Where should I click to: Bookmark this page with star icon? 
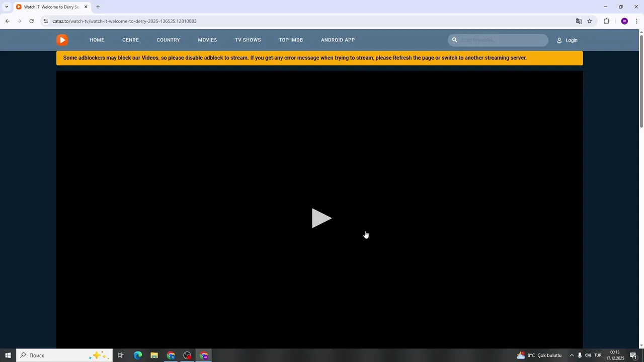(x=590, y=21)
